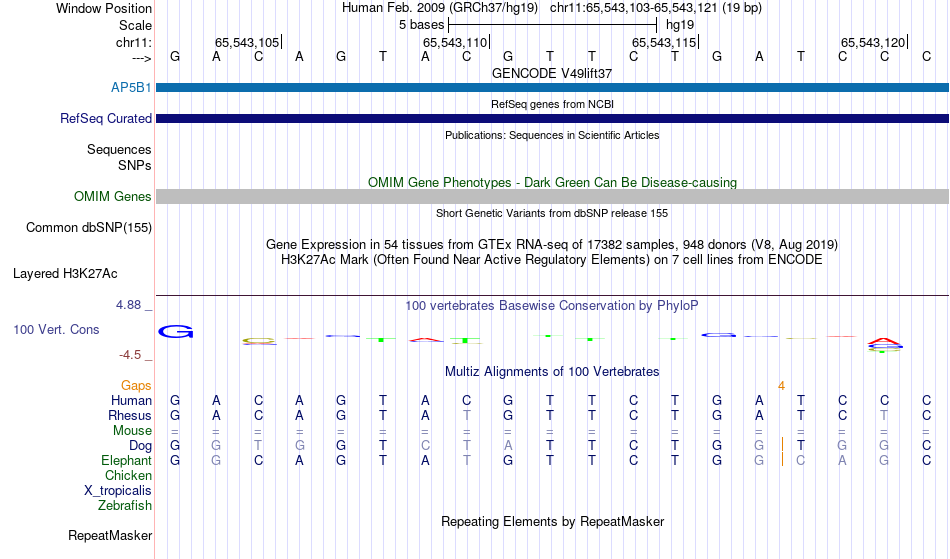Click the RefSeq genes from NCBI title
This screenshot has width=950, height=559.
pos(552,104)
